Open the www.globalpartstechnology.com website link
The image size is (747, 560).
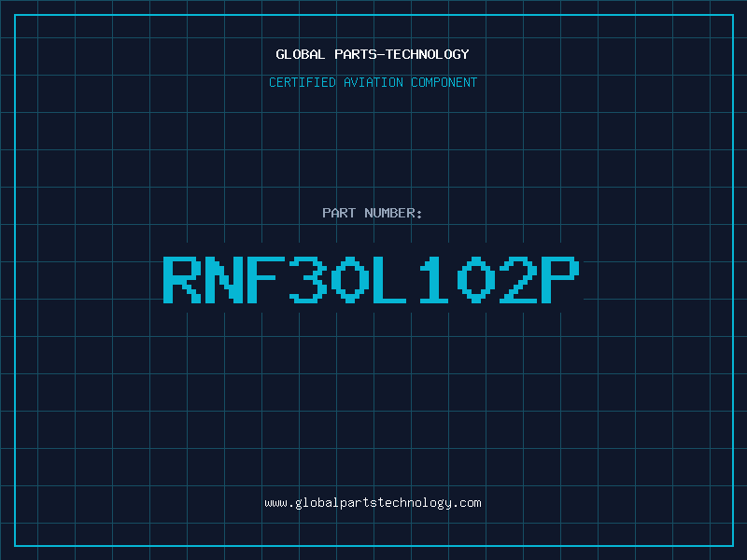pyautogui.click(x=373, y=503)
